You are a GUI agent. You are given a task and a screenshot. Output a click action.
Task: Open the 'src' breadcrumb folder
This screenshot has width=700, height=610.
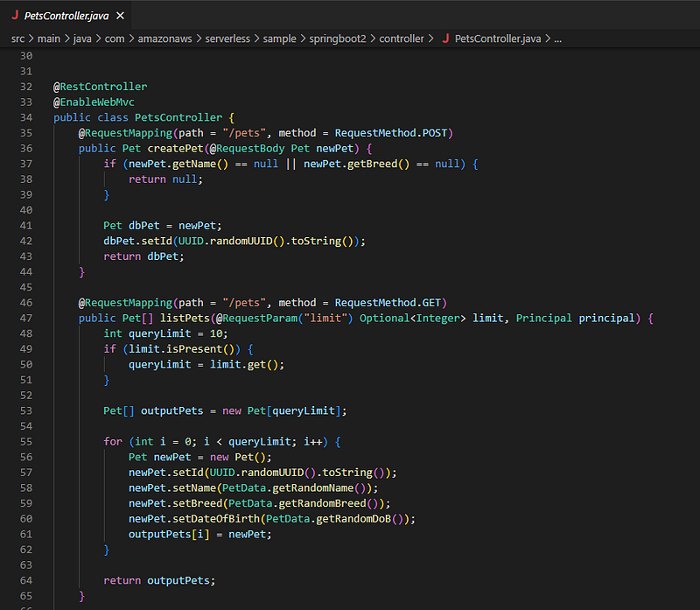[18, 39]
